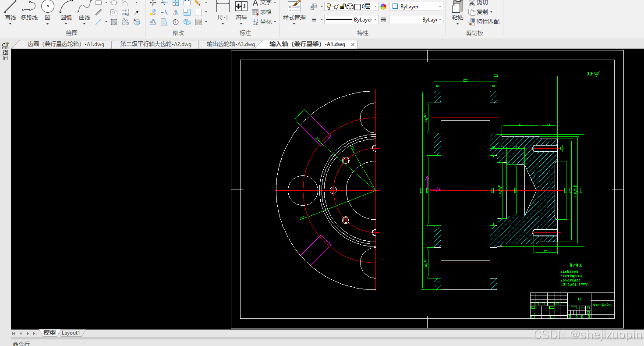The width and height of the screenshot is (644, 346).
Task: Click the 剪切板 panel label
Action: [474, 33]
